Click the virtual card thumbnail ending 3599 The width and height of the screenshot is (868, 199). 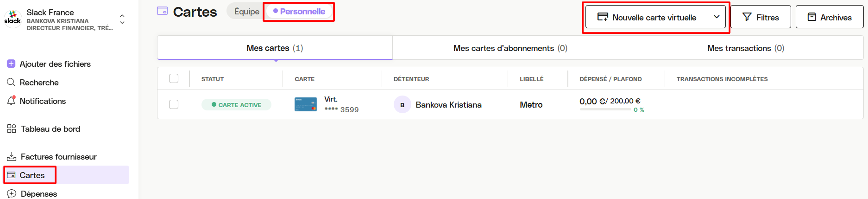coord(306,104)
